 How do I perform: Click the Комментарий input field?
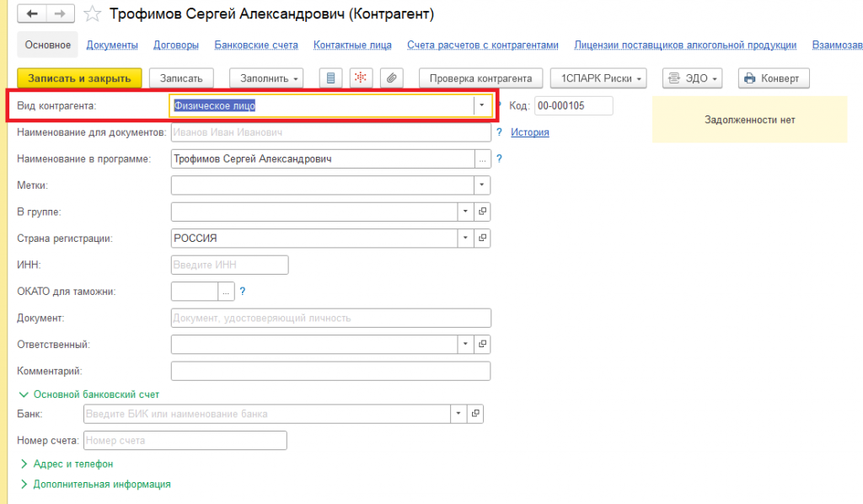[330, 371]
